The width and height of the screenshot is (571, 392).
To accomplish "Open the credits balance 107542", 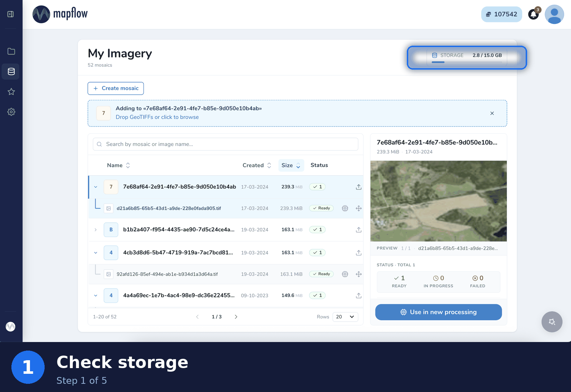I will (501, 14).
